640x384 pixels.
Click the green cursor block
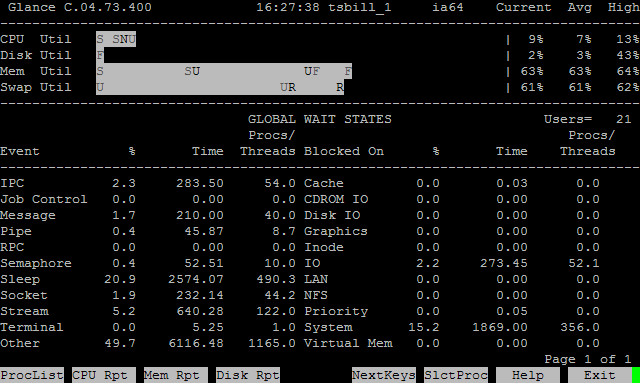(636, 375)
